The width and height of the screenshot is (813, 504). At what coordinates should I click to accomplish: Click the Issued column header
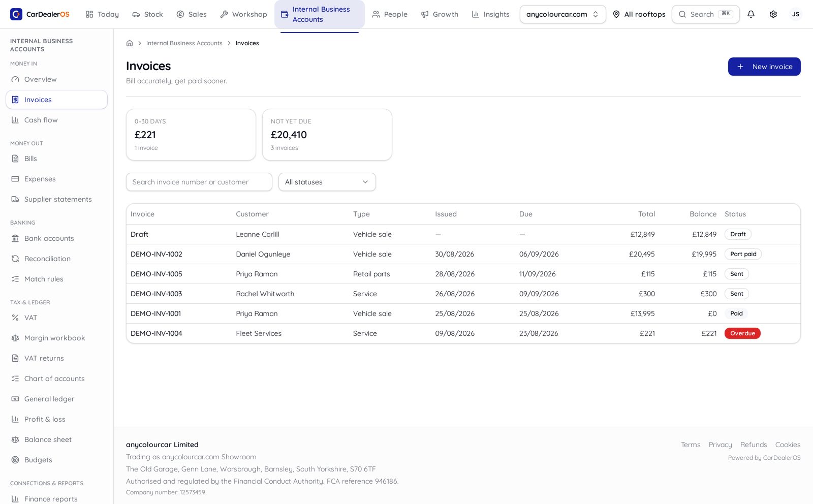click(446, 214)
